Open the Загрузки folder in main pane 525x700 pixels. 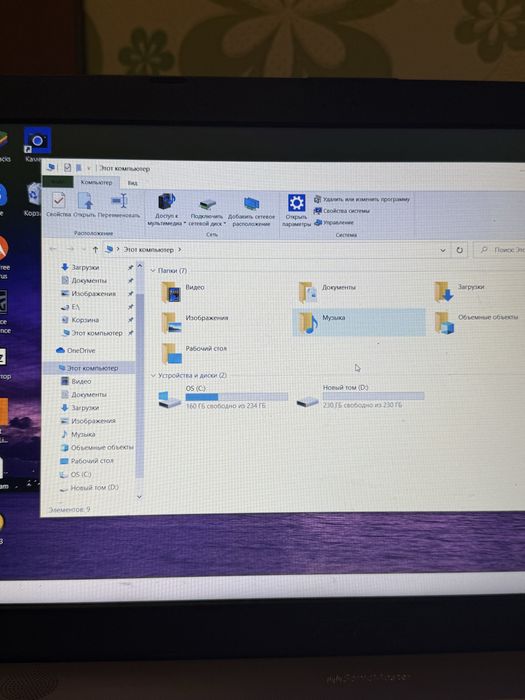tap(459, 291)
